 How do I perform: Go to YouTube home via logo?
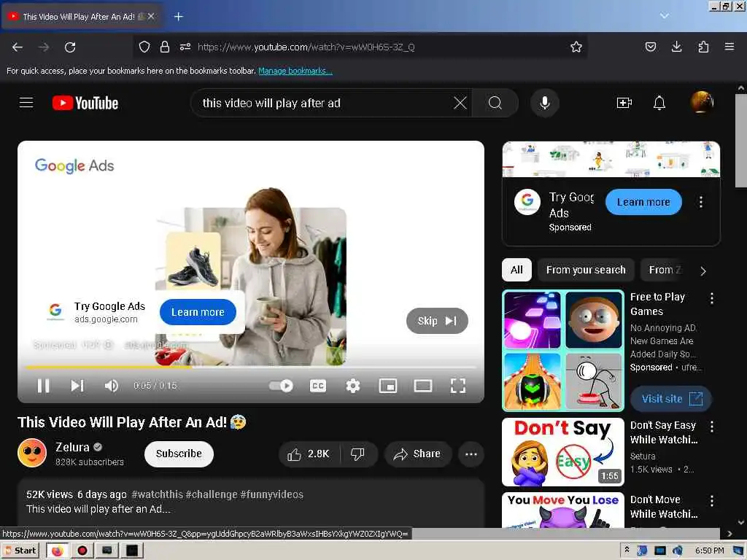(x=85, y=103)
